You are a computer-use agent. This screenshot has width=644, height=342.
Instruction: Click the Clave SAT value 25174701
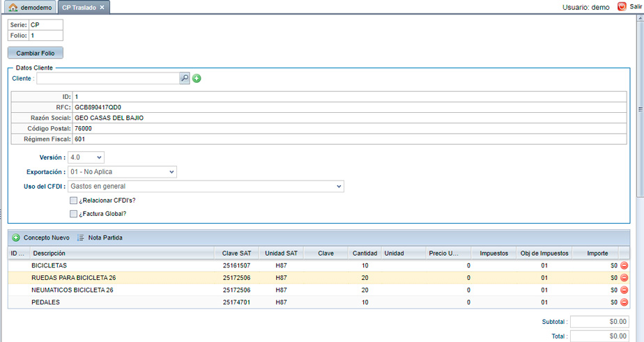click(236, 302)
